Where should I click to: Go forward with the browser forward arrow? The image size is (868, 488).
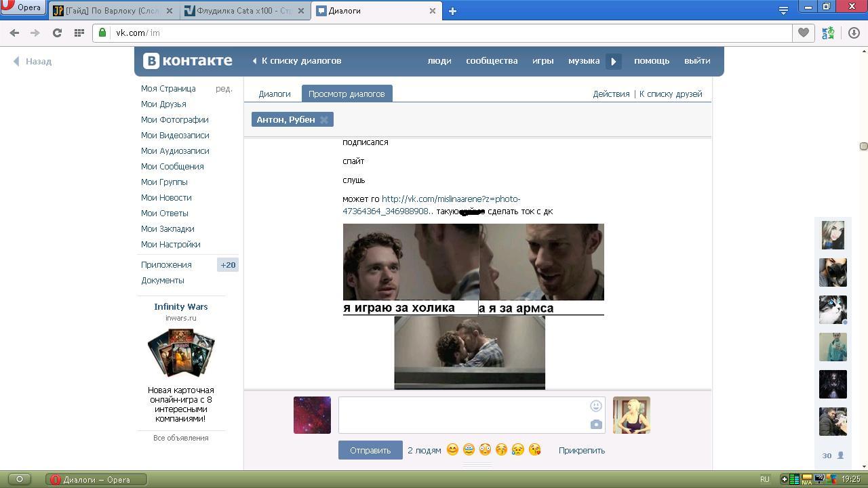35,33
